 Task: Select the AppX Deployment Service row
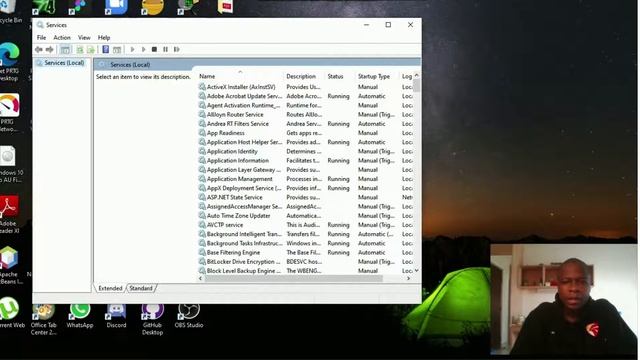[x=305, y=188]
